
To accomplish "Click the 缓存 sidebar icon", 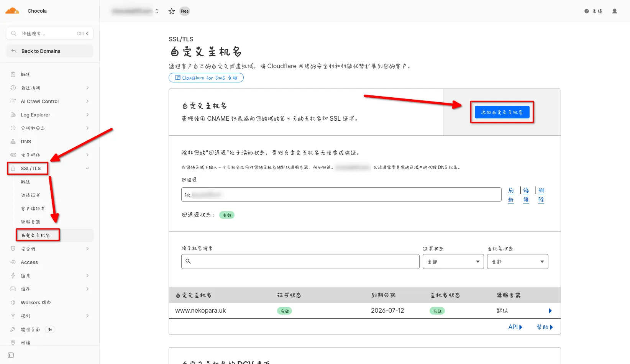I will click(13, 289).
